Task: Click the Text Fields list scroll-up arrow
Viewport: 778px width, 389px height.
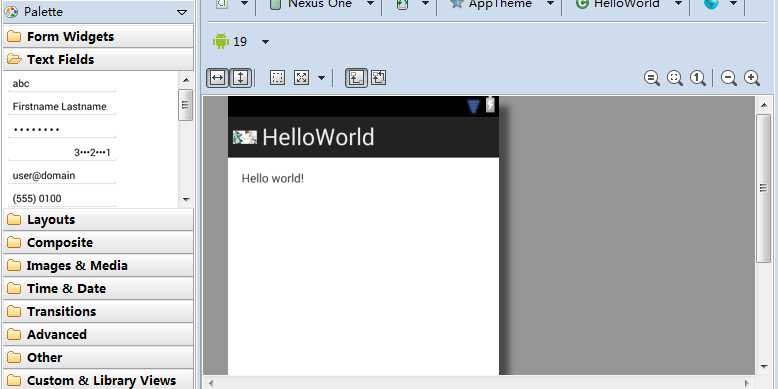Action: coord(186,80)
